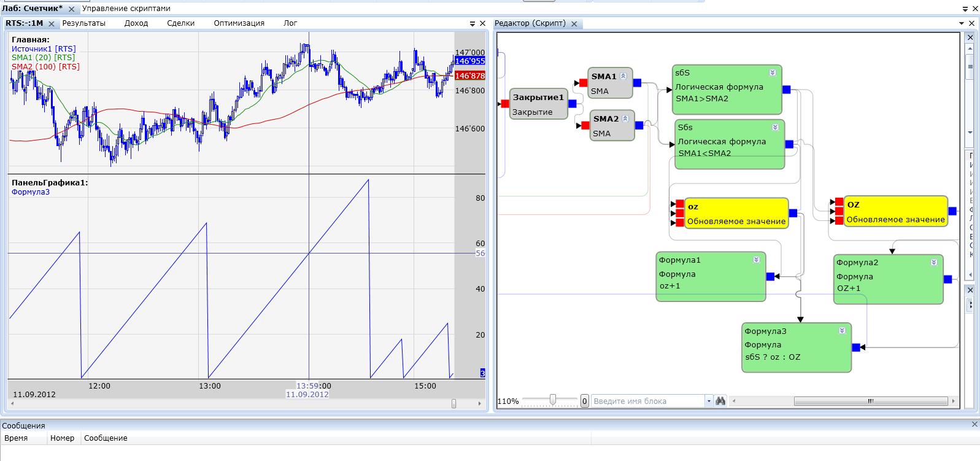The image size is (980, 461).
Task: Click the blue output port of SMA2 block
Action: pos(639,125)
